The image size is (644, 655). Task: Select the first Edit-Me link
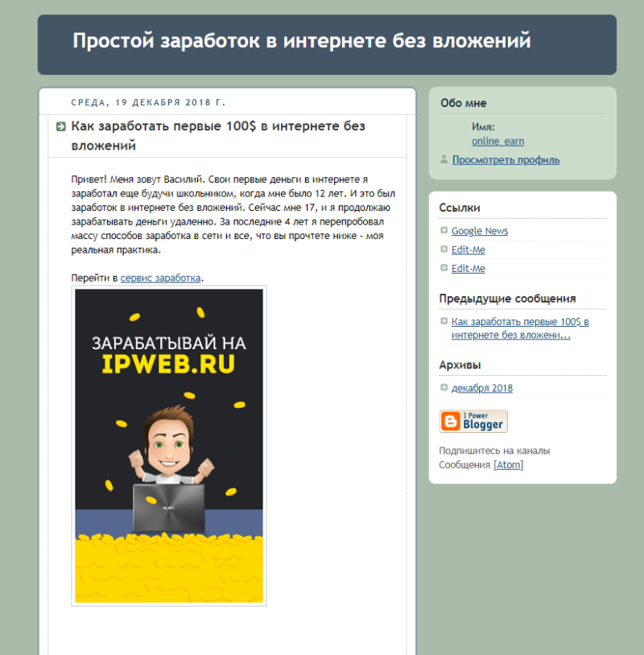point(468,249)
